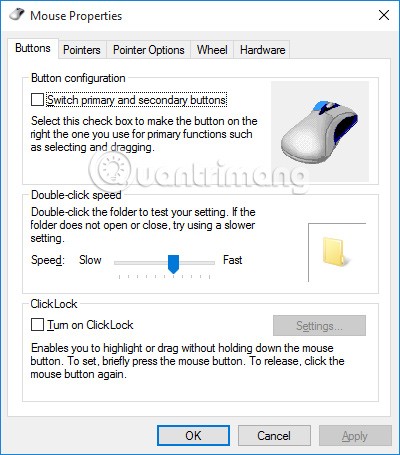Enable the Turn on ClickLock checkbox

tap(37, 325)
